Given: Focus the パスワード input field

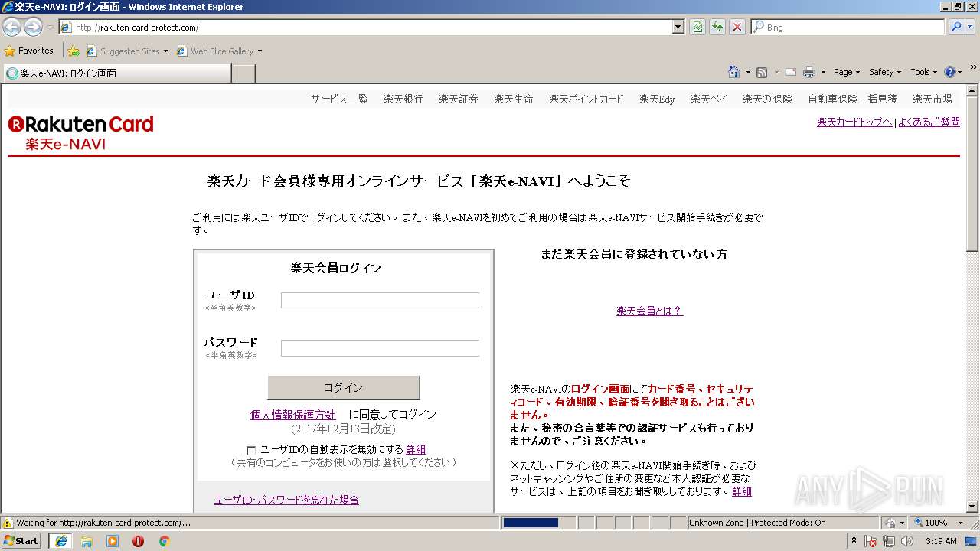Looking at the screenshot, I should [380, 348].
